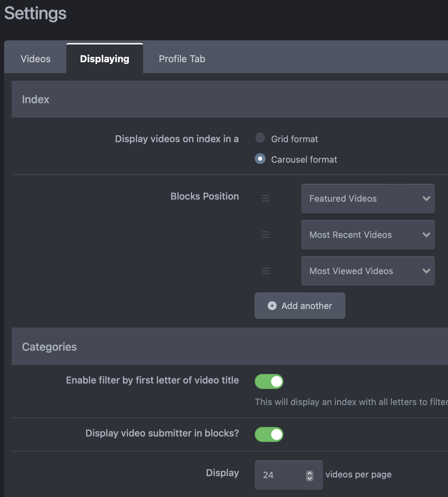Grab the drag handle beside Most Viewed Videos

pos(265,271)
